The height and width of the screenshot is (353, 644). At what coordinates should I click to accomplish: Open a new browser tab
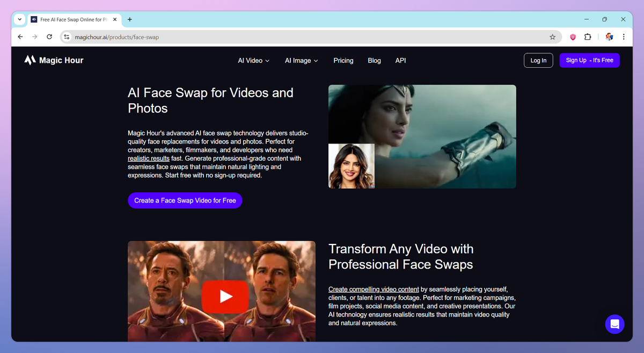pyautogui.click(x=130, y=19)
